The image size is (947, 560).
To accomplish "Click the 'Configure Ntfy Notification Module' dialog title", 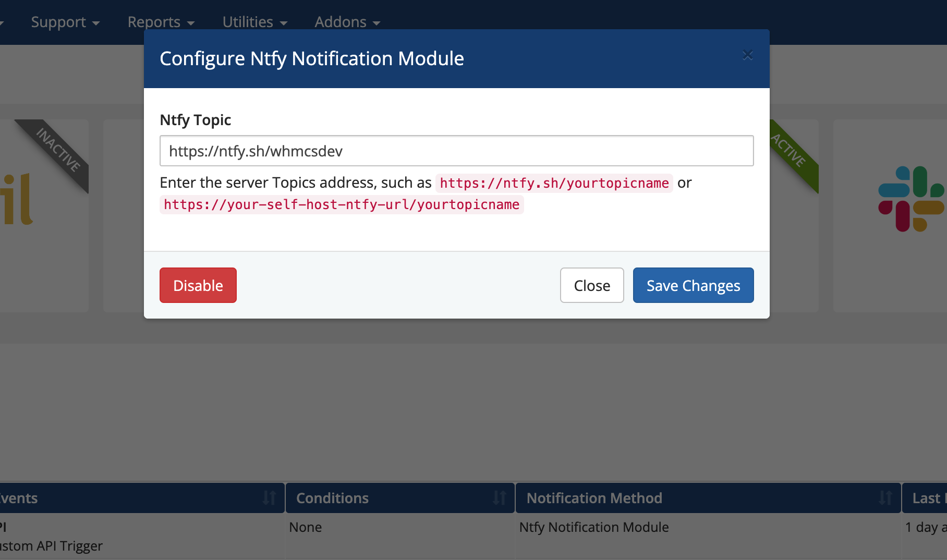I will coord(311,58).
